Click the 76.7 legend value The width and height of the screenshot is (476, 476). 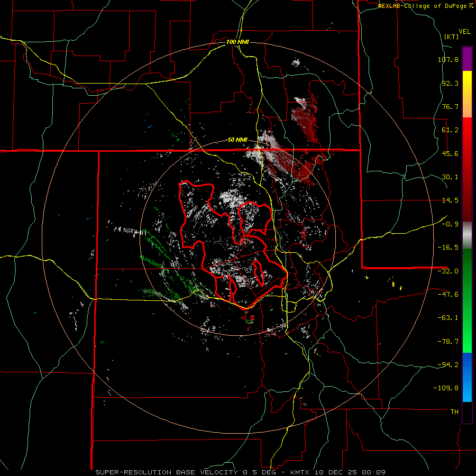(450, 106)
